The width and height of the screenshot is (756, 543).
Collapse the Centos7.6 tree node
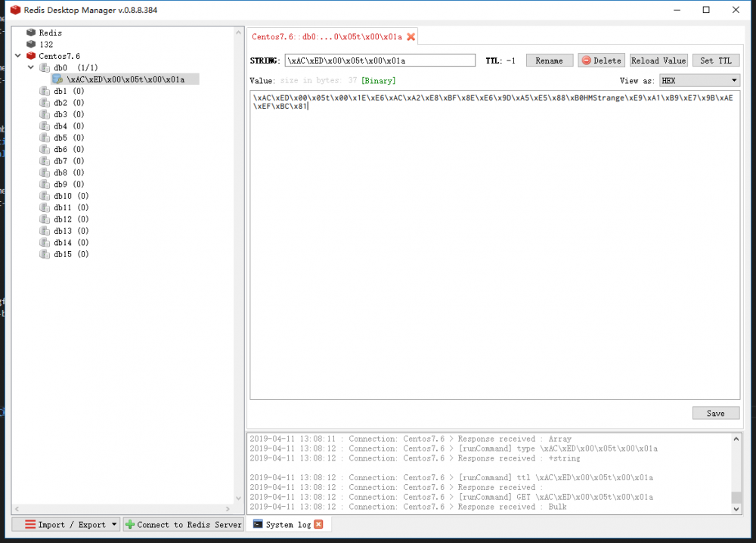pyautogui.click(x=17, y=56)
